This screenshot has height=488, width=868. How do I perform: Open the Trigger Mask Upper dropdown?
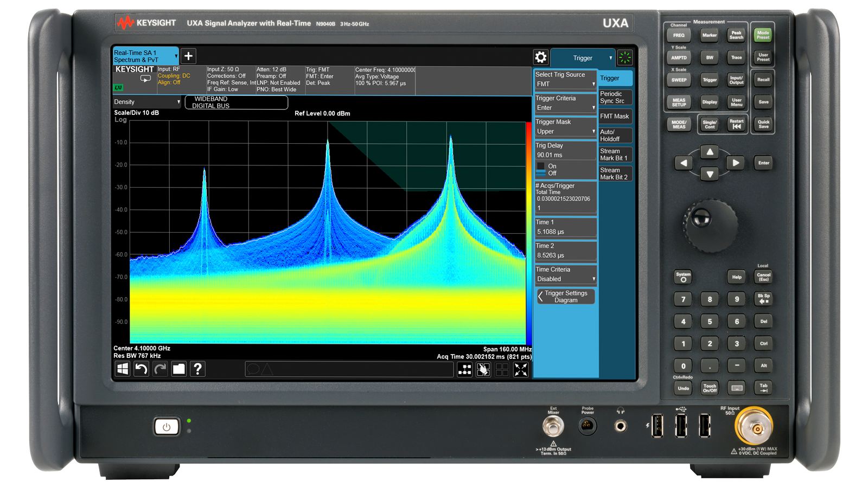565,131
